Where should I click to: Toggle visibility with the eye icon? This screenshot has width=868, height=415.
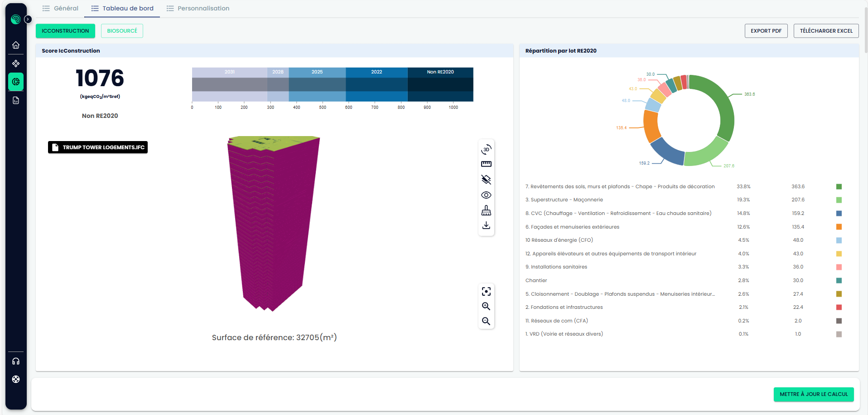click(x=486, y=195)
